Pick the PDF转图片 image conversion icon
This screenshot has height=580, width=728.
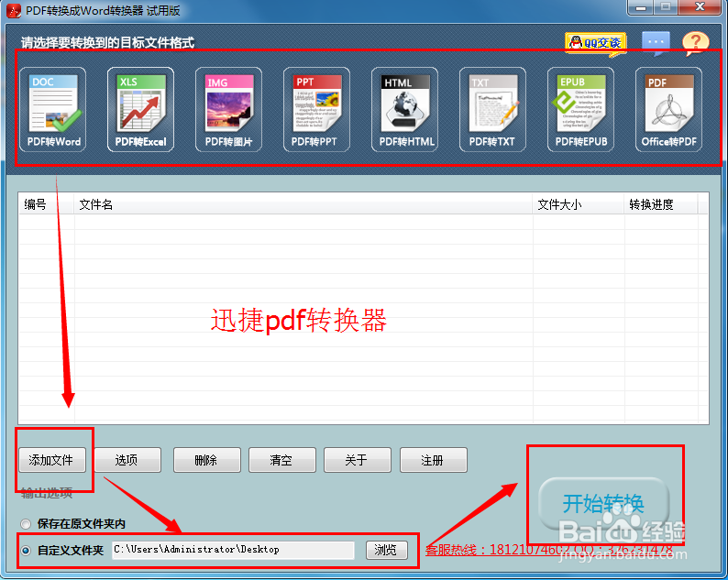(x=228, y=110)
